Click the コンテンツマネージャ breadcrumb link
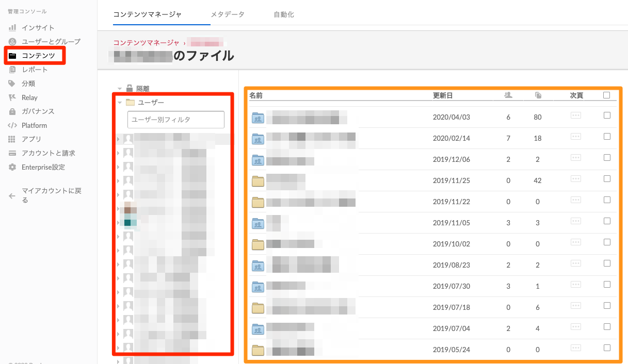 pos(146,43)
